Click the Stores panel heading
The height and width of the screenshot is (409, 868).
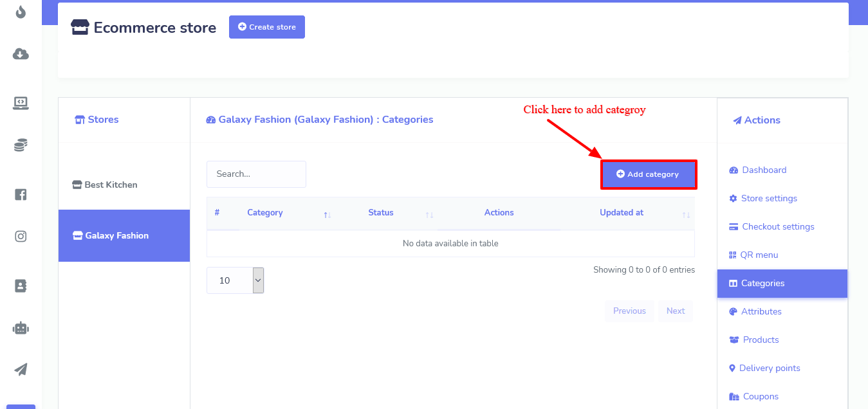[97, 120]
